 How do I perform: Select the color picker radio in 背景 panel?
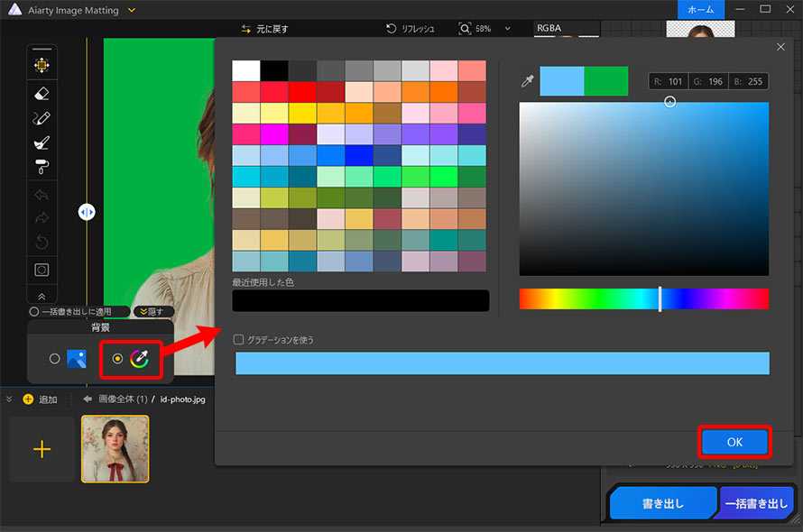tap(115, 358)
